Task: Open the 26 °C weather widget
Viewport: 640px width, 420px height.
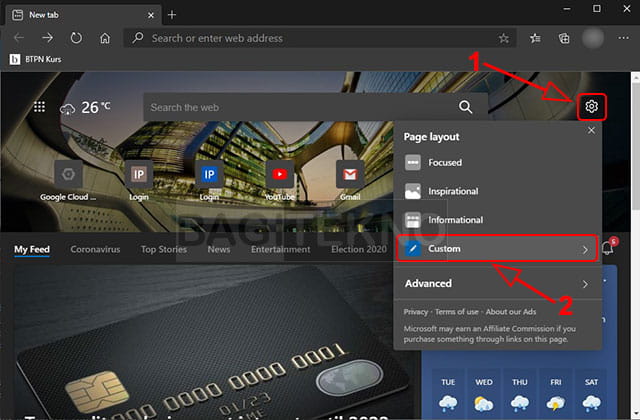Action: pyautogui.click(x=85, y=108)
